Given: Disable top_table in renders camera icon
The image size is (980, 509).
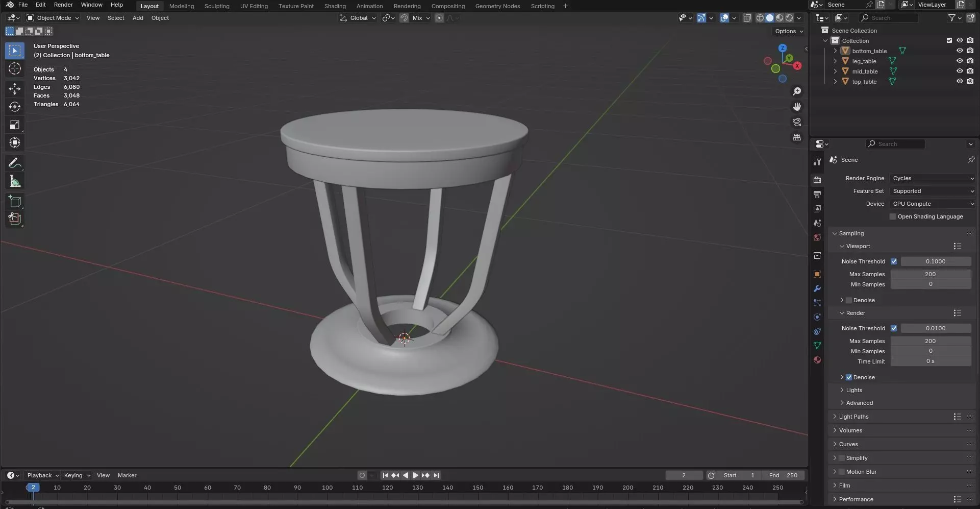Looking at the screenshot, I should tap(970, 81).
